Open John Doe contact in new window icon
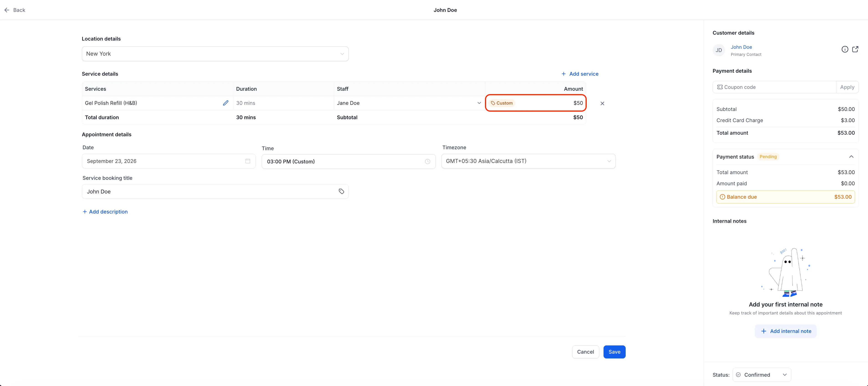 (x=855, y=49)
